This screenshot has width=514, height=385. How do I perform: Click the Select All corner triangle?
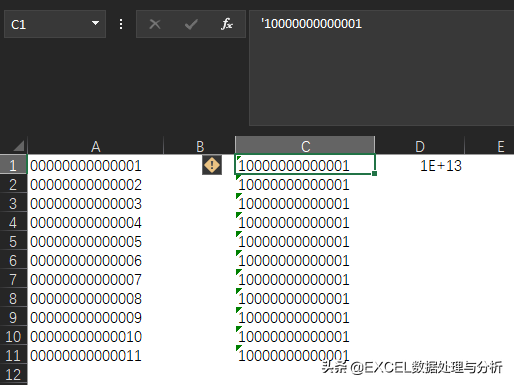pyautogui.click(x=18, y=146)
